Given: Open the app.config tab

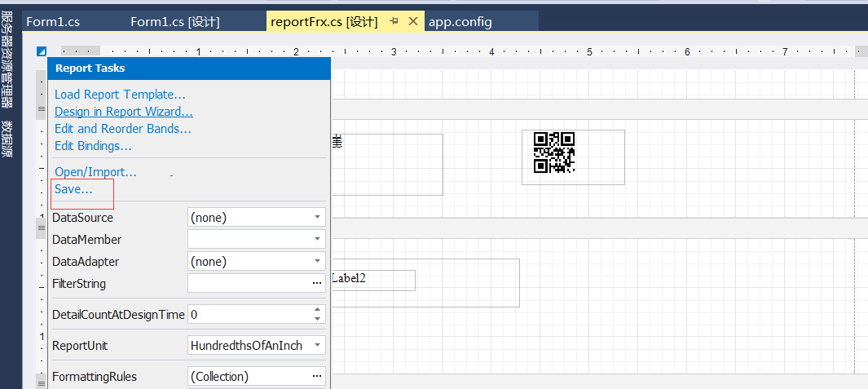Looking at the screenshot, I should click(460, 21).
